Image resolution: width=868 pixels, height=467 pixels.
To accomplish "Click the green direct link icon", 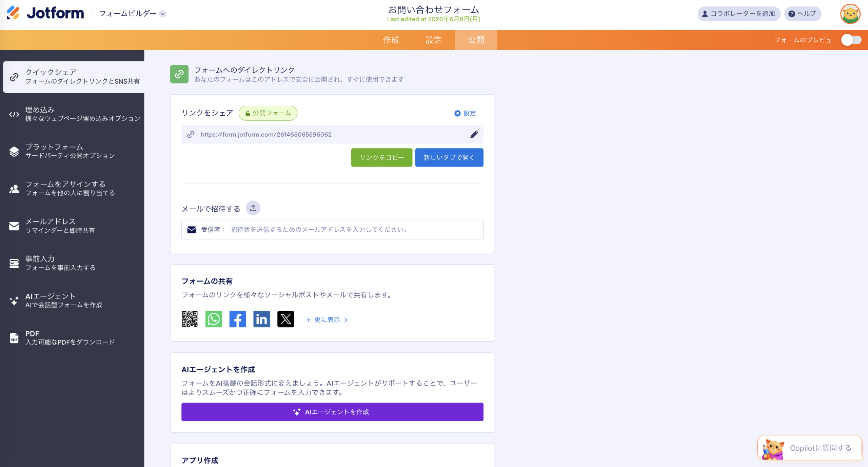I will [x=179, y=74].
